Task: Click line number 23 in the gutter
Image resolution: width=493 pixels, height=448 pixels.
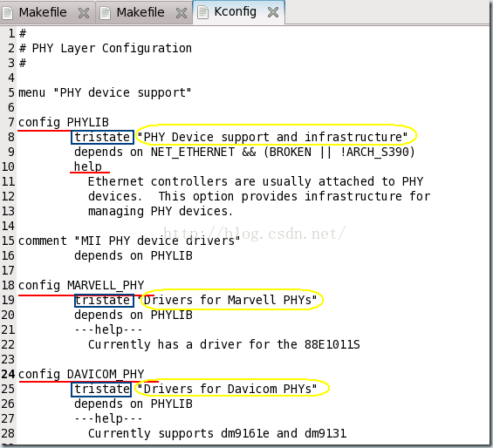Action: pyautogui.click(x=8, y=359)
